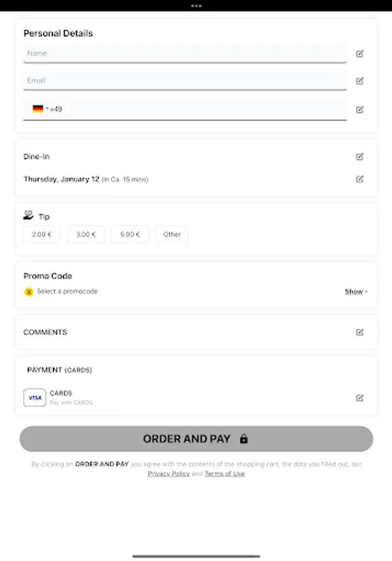392x561 pixels.
Task: Select the 2.00 € tip option
Action: pos(42,234)
